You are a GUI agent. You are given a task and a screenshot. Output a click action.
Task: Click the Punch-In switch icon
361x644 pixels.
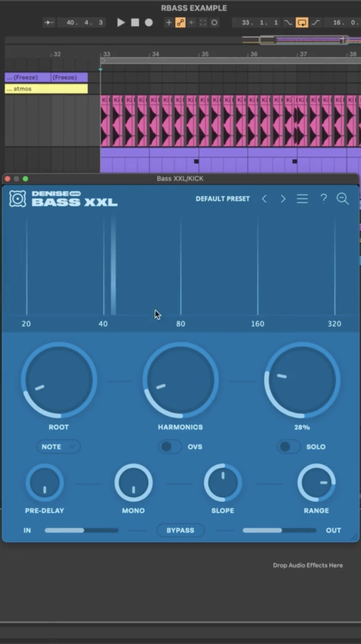pyautogui.click(x=288, y=23)
